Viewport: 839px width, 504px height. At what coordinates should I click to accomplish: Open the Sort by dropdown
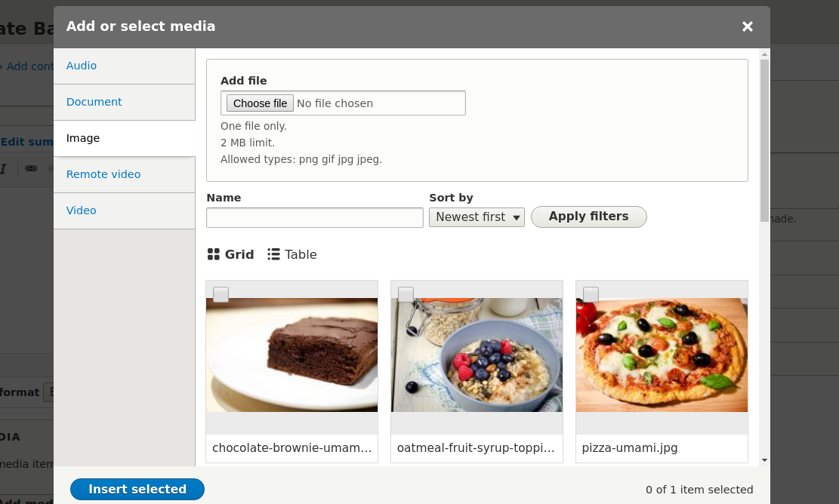477,217
